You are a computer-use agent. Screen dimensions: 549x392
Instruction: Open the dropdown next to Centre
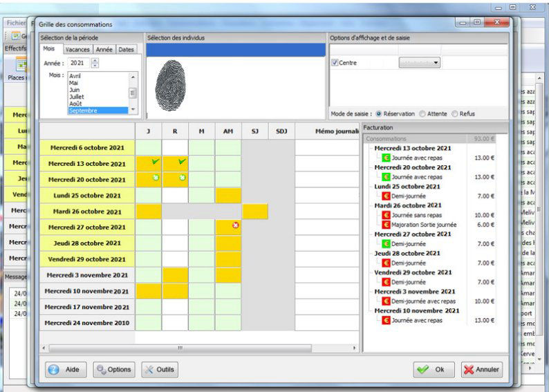coord(420,63)
